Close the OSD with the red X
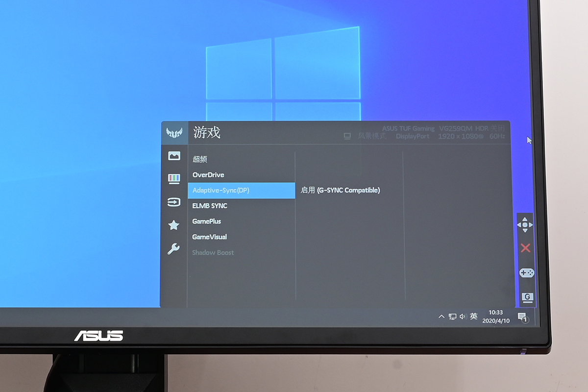The height and width of the screenshot is (392, 588). (526, 248)
